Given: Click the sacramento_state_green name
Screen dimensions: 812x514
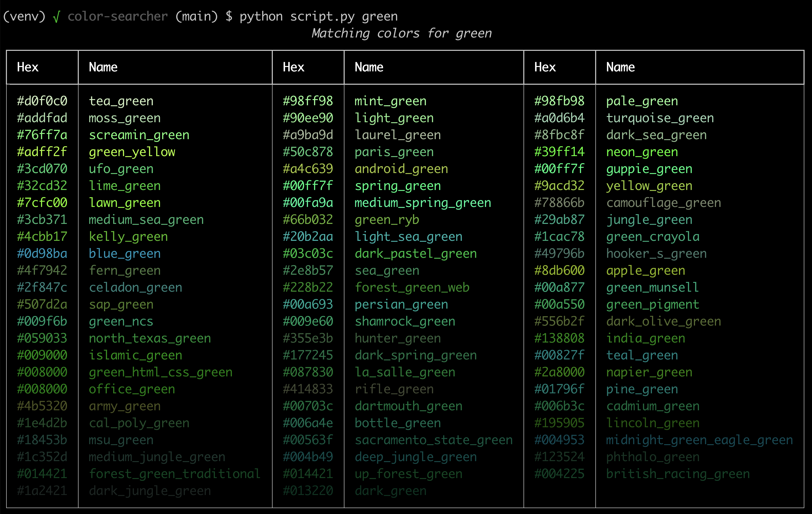Looking at the screenshot, I should click(x=434, y=440).
